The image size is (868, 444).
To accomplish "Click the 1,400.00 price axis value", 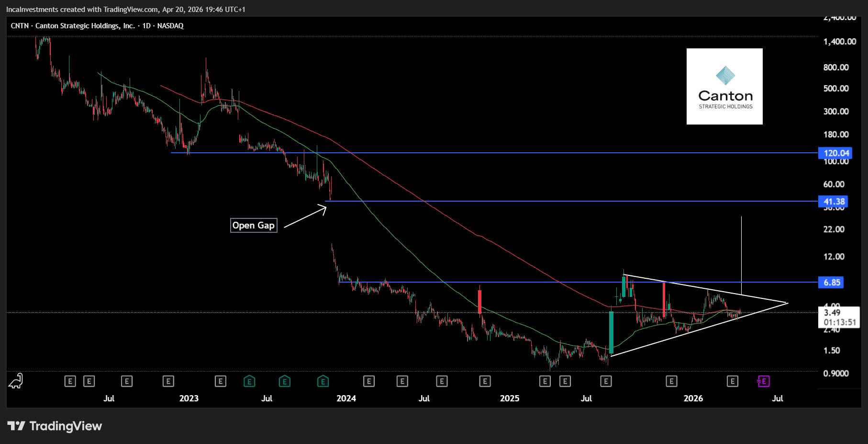I will click(840, 42).
